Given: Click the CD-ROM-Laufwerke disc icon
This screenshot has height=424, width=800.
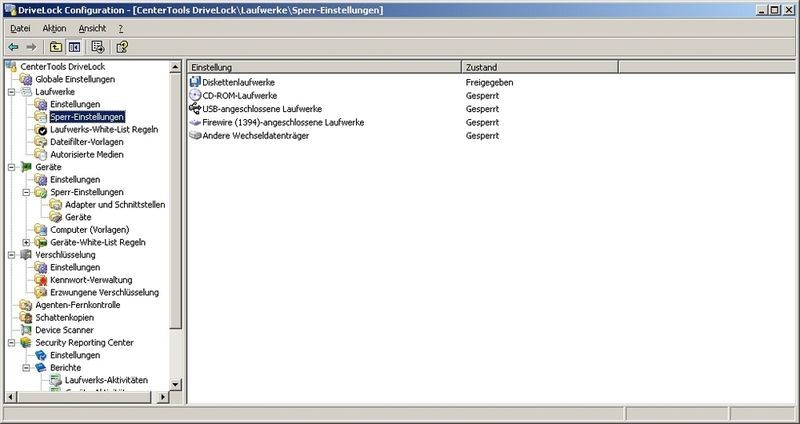Looking at the screenshot, I should [x=195, y=95].
